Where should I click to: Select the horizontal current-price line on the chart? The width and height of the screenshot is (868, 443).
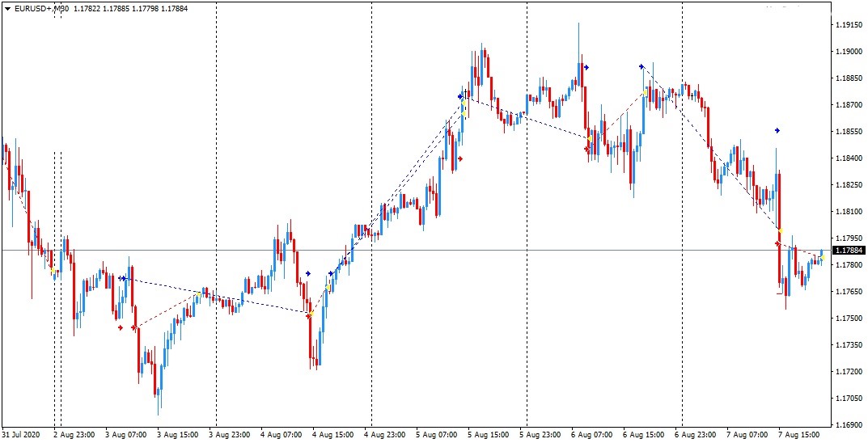click(x=415, y=251)
